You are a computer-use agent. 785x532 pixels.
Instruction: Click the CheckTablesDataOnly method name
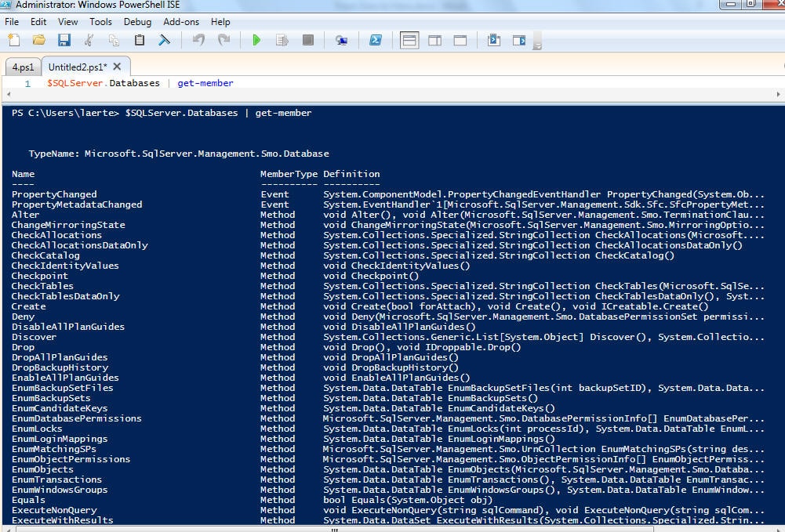(66, 296)
